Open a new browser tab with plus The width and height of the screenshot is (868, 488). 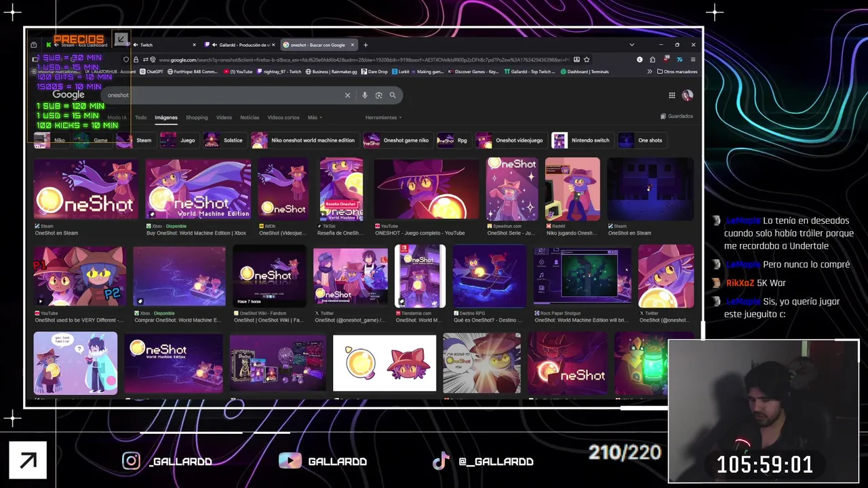click(366, 45)
